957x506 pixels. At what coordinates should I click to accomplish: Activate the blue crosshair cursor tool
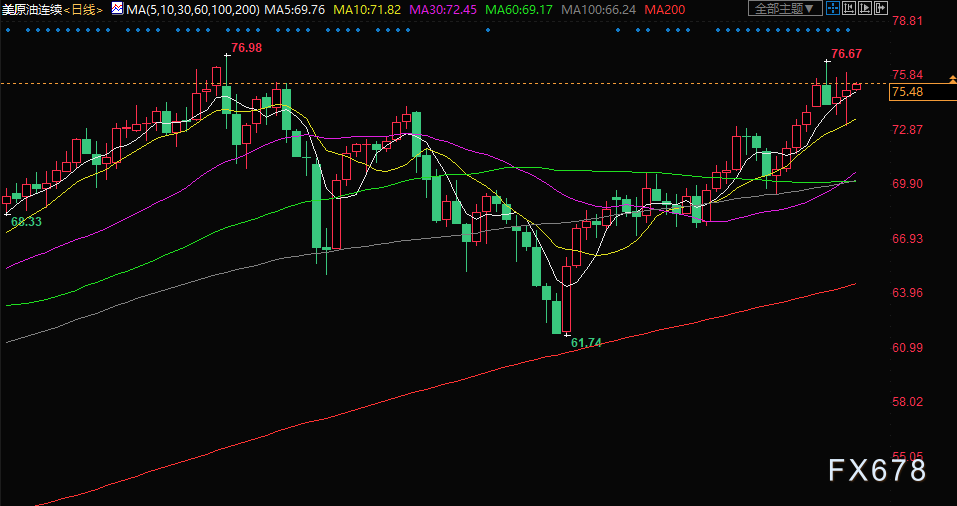click(x=831, y=9)
